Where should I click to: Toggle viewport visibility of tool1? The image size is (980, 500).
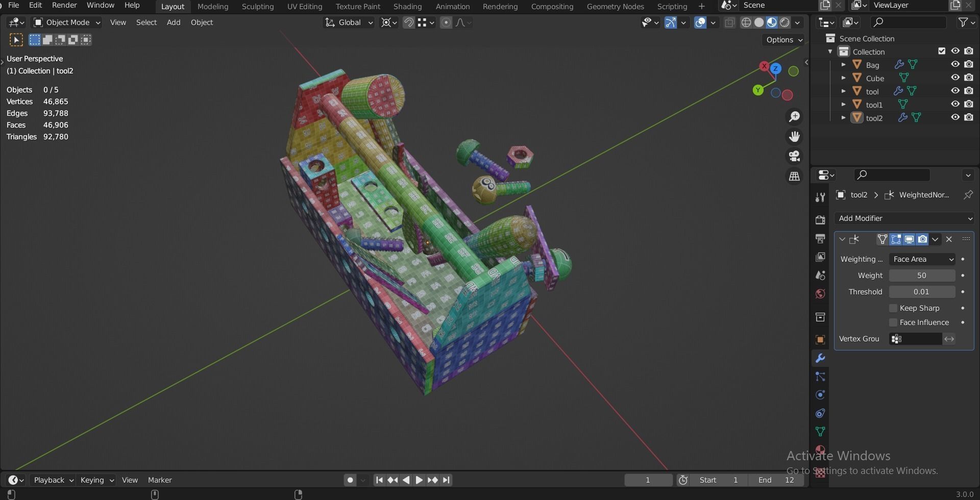click(x=955, y=104)
